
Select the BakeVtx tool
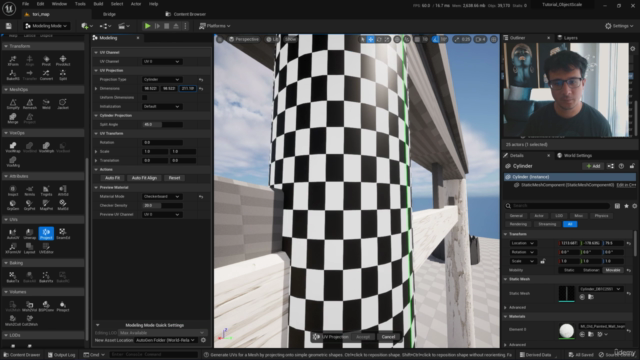click(46, 277)
